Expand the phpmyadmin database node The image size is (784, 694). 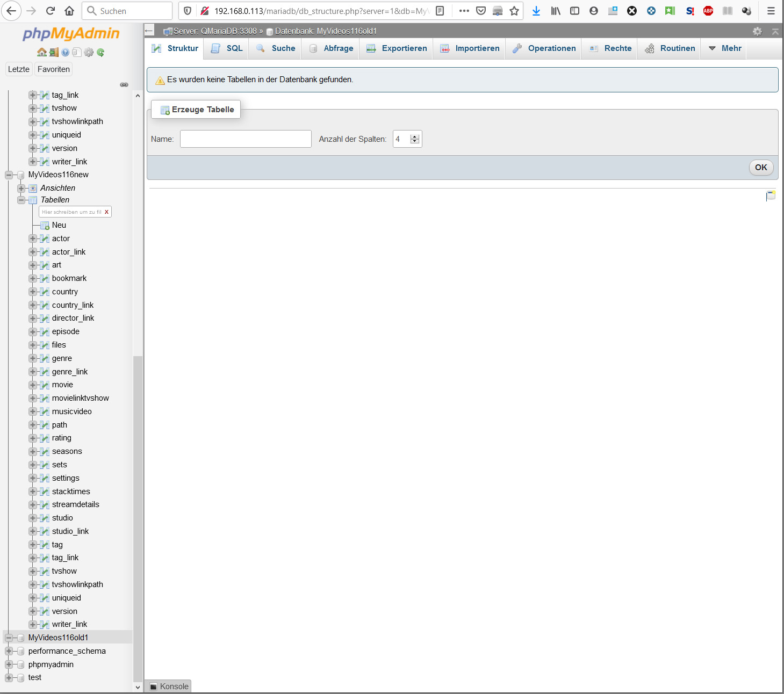[9, 664]
